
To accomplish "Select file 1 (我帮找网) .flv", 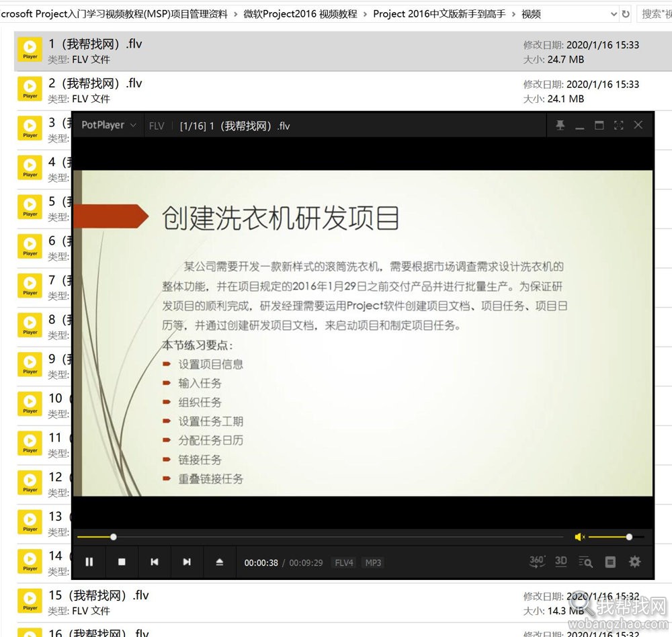I will click(x=343, y=51).
